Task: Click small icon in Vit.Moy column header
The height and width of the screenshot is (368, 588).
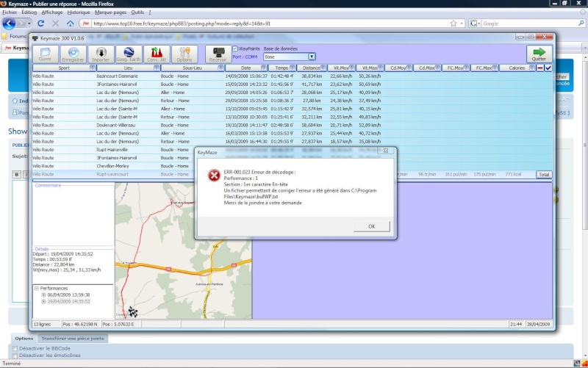Action: [x=351, y=68]
